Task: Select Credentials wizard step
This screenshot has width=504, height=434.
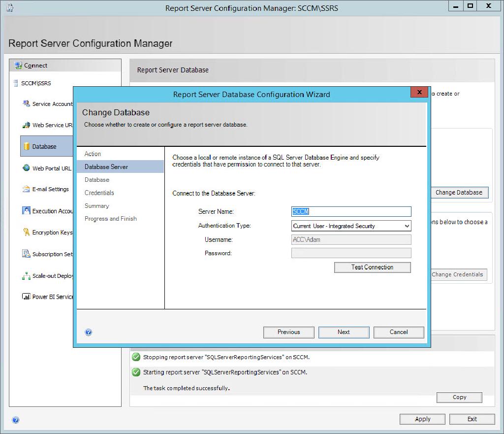Action: tap(99, 193)
